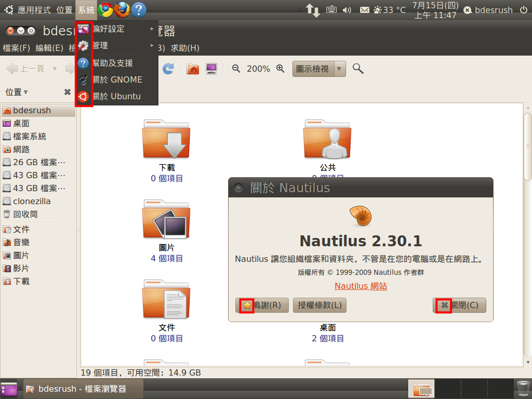Screen dimensions: 532x399
Task: Open the help question-mark launcher in panel
Action: 138,10
